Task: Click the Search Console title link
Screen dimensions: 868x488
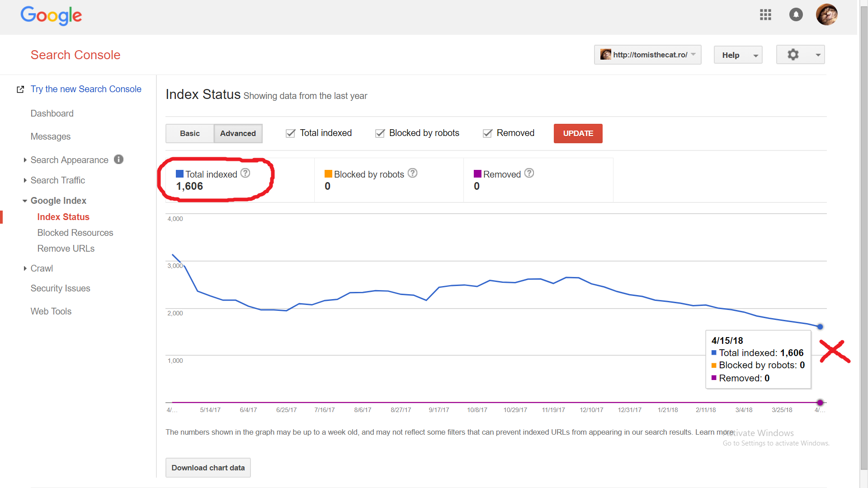Action: (75, 55)
